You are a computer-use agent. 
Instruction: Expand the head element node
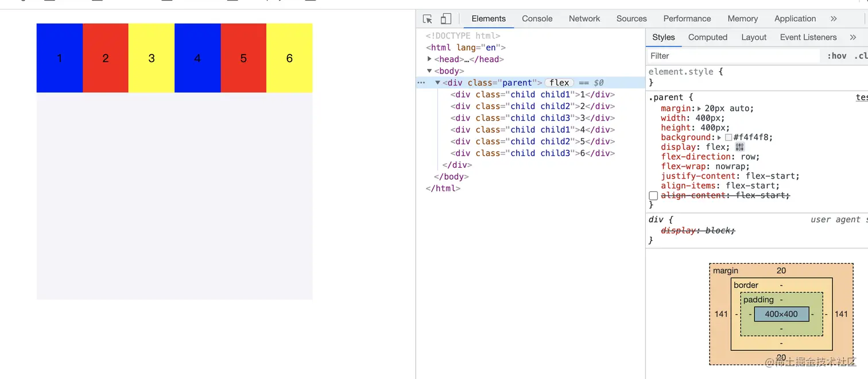pos(429,59)
